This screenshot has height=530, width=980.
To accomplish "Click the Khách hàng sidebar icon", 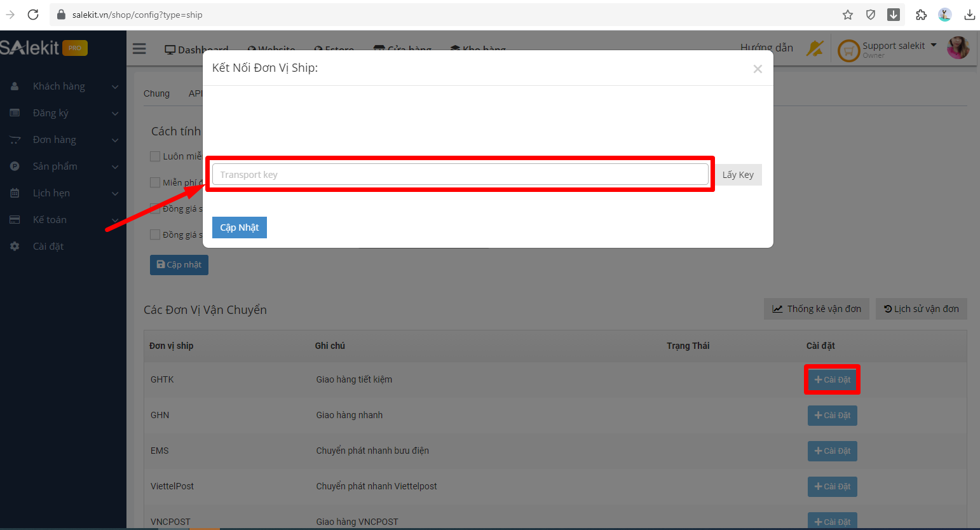I will tap(15, 86).
